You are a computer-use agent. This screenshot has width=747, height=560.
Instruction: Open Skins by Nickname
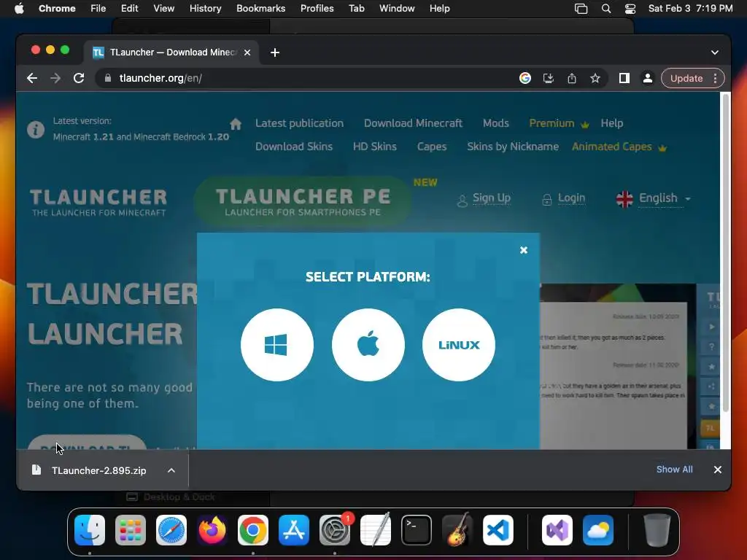tap(513, 147)
